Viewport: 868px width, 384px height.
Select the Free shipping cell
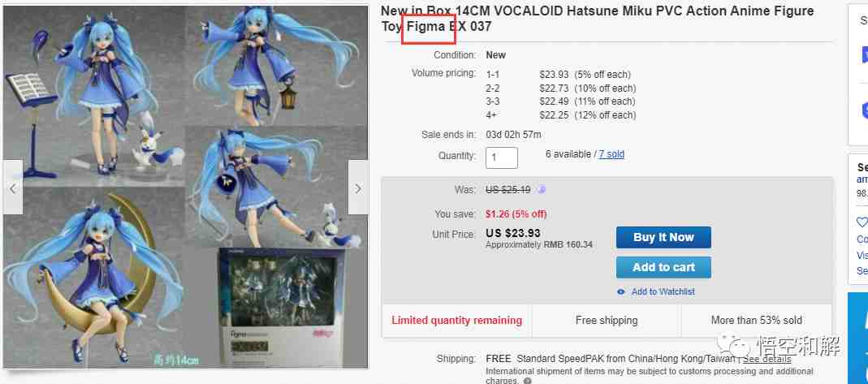point(607,321)
